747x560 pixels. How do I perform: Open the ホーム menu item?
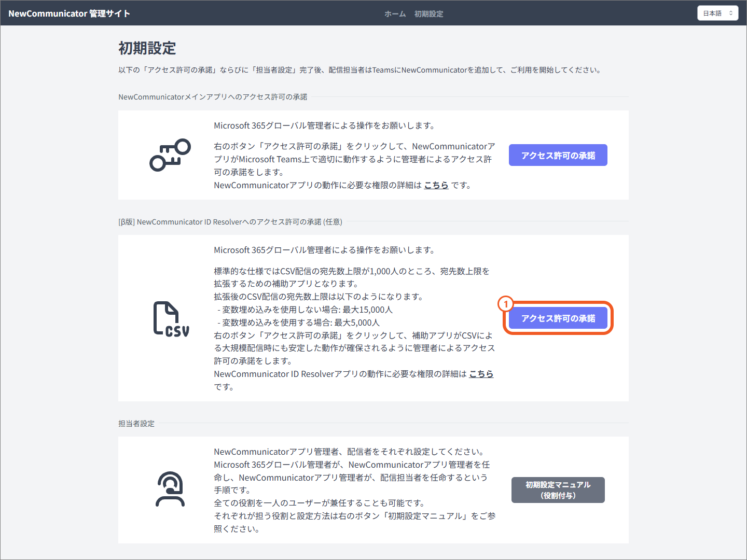[x=395, y=14]
